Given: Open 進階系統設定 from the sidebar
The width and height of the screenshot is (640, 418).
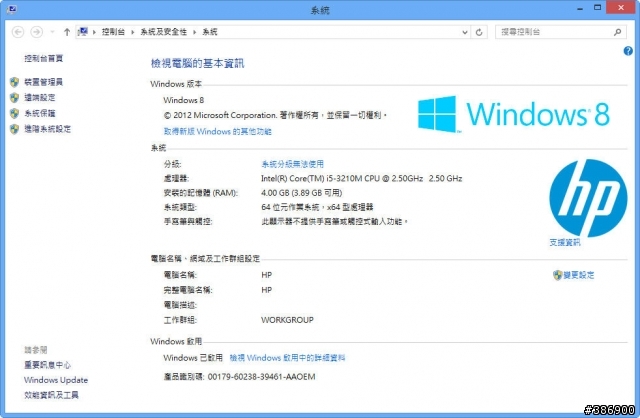Looking at the screenshot, I should pyautogui.click(x=47, y=129).
